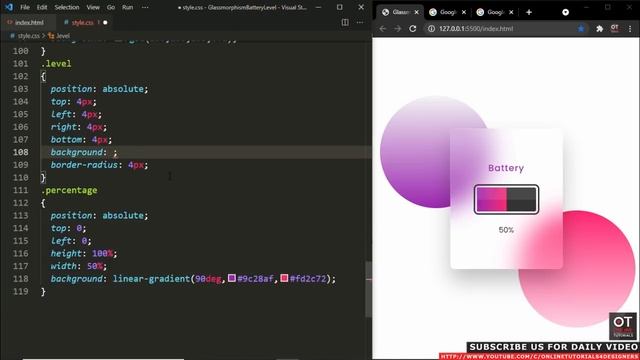Expand the overflow menu ellipsis in menu bar
Viewport: 640px width, 360px height.
pos(145,7)
